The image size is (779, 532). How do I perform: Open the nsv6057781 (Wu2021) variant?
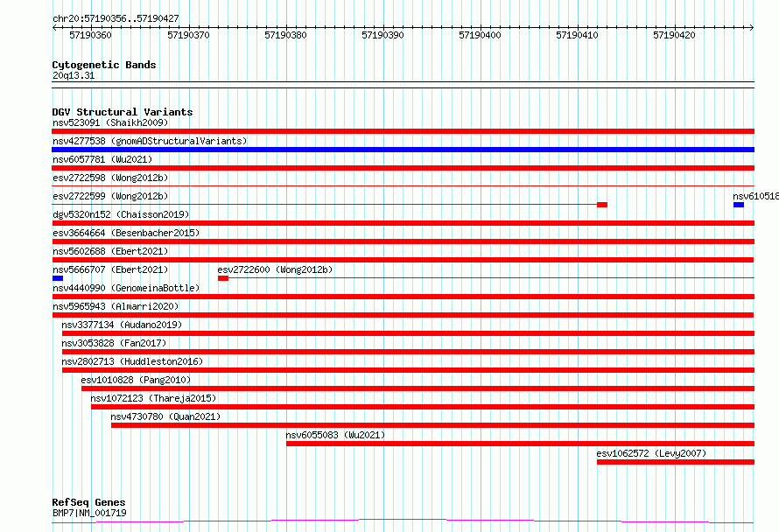[x=403, y=168]
